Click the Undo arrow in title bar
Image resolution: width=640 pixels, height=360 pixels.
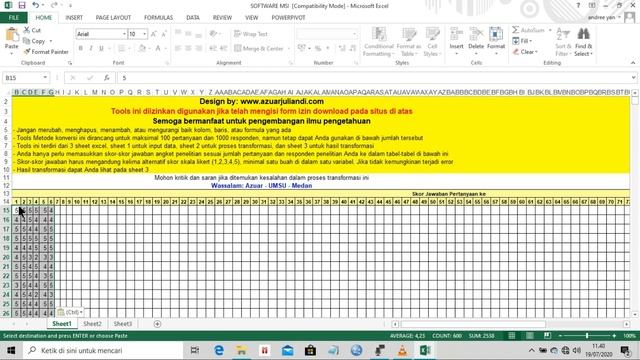coord(36,5)
